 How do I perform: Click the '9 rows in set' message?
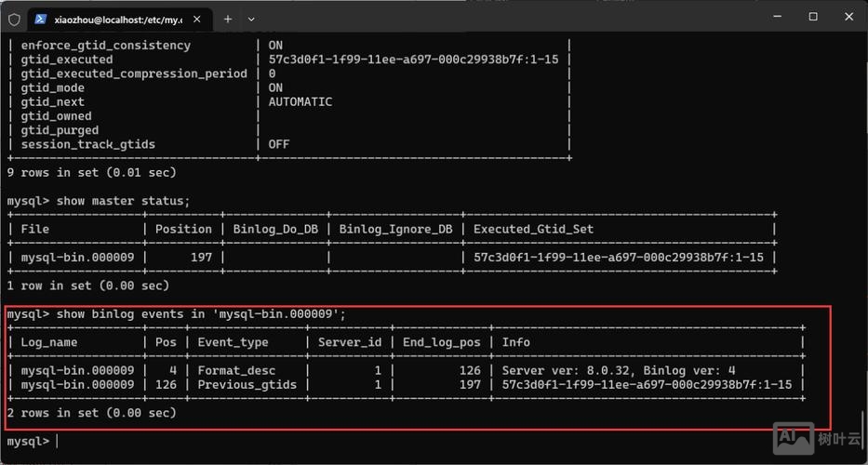(91, 173)
